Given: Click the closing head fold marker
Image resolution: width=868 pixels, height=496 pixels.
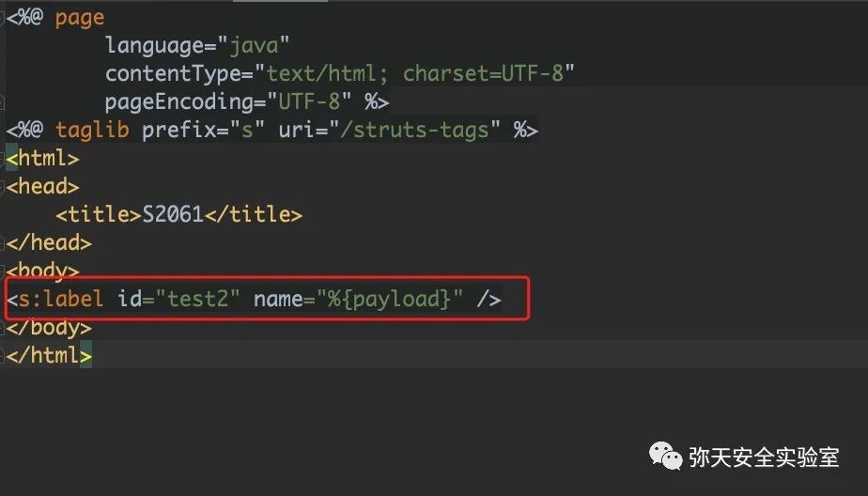Looking at the screenshot, I should pos(2,243).
